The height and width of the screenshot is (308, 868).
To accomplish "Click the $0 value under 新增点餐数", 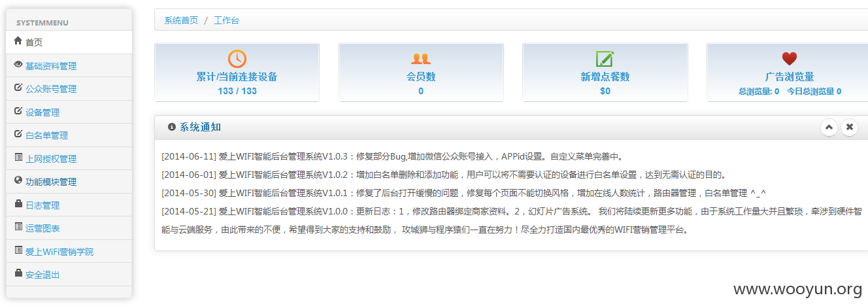I will (x=605, y=91).
